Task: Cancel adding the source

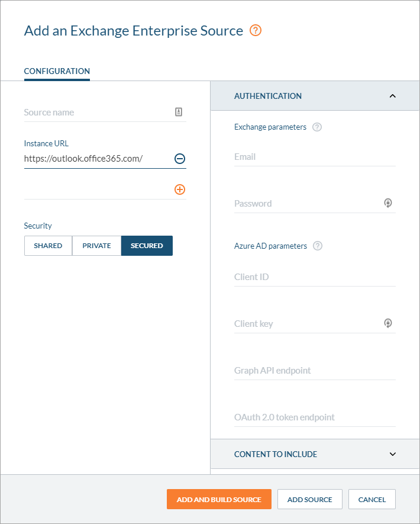Action: tap(372, 499)
